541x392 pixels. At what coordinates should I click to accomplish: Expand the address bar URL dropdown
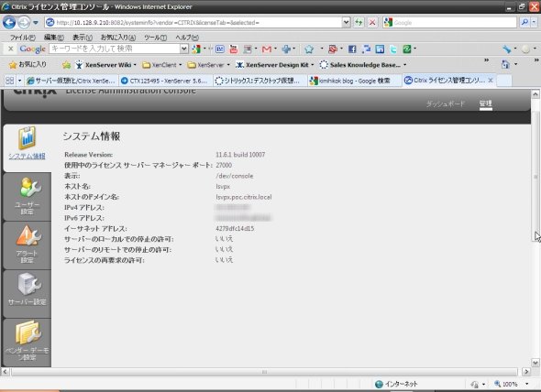(346, 22)
